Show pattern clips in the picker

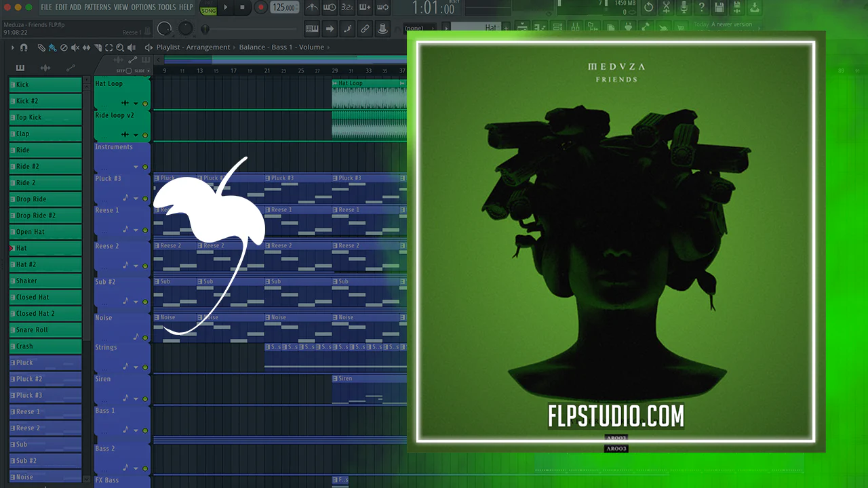[x=20, y=68]
